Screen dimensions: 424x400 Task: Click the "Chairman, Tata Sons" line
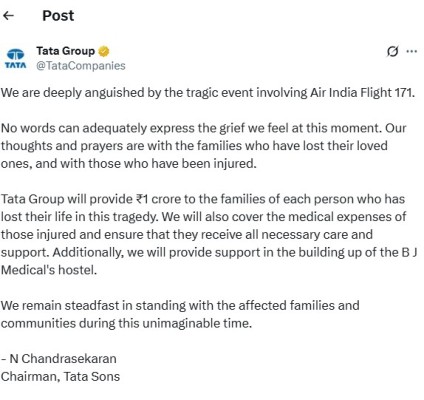click(60, 377)
